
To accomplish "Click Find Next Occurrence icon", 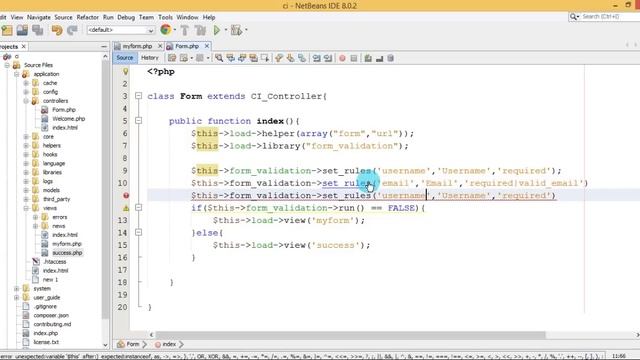I will coord(242,58).
